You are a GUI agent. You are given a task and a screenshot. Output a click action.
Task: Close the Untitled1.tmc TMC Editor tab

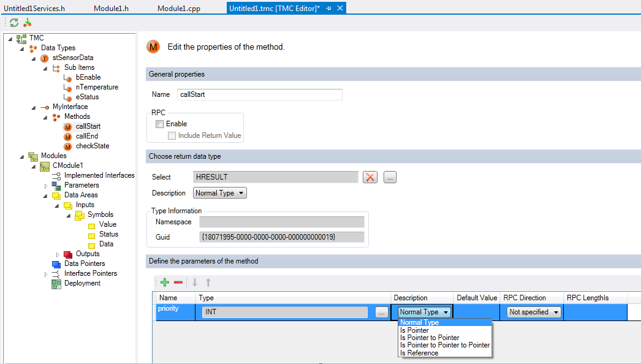pyautogui.click(x=340, y=8)
